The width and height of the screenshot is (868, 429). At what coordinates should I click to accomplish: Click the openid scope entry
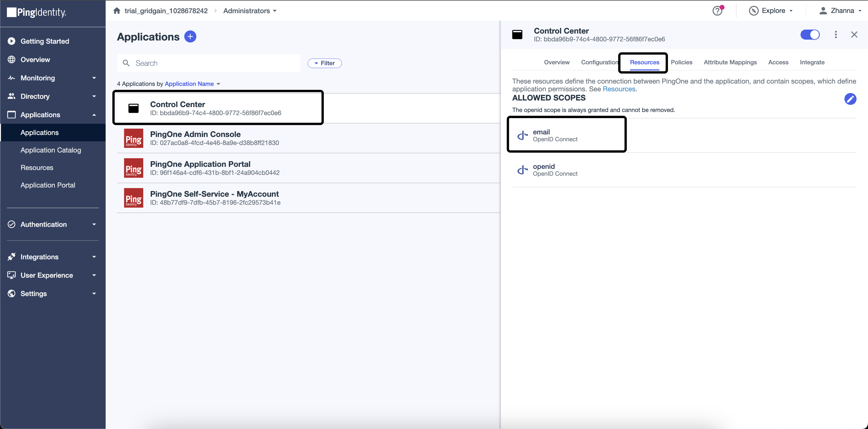pos(684,170)
